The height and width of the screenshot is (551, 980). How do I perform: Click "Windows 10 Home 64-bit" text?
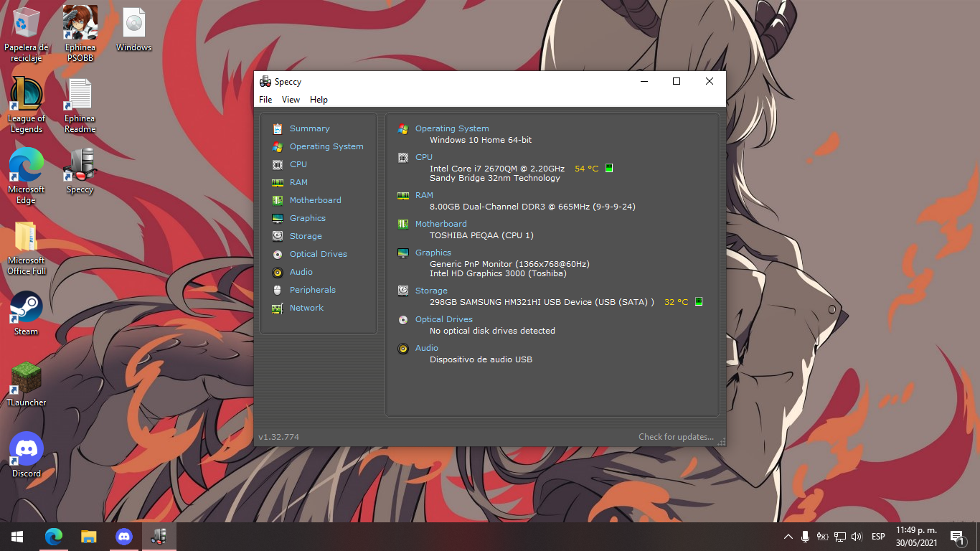click(x=481, y=140)
